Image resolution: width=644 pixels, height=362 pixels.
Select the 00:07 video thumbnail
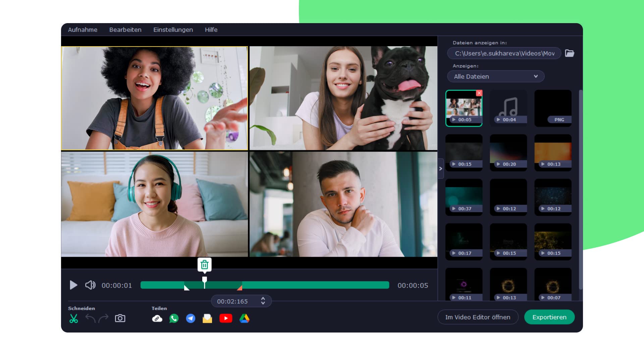(x=553, y=284)
